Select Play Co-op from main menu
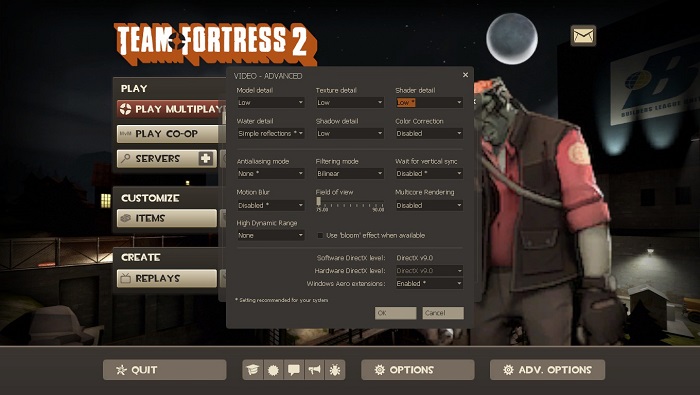This screenshot has width=700, height=395. tap(167, 134)
